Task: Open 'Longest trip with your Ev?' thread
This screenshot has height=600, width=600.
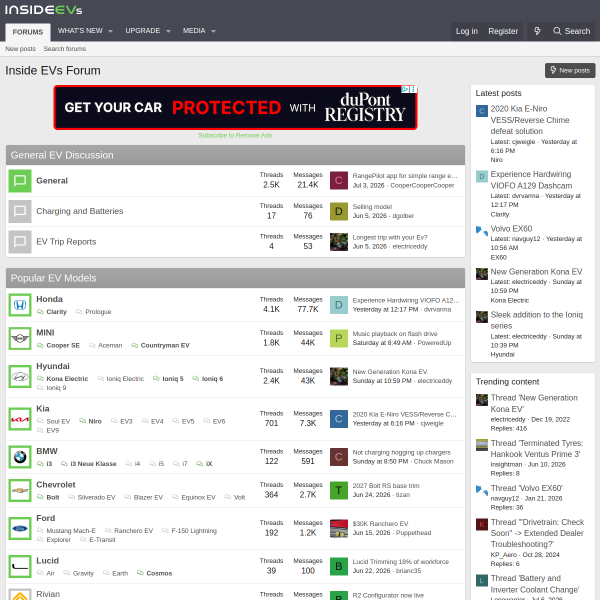Action: (390, 237)
